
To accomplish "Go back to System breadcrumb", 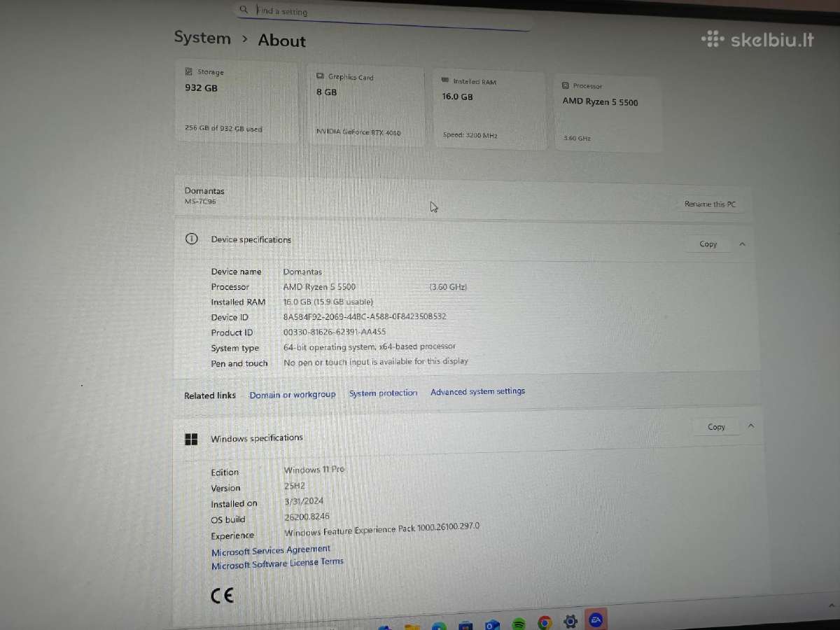I will click(x=202, y=38).
